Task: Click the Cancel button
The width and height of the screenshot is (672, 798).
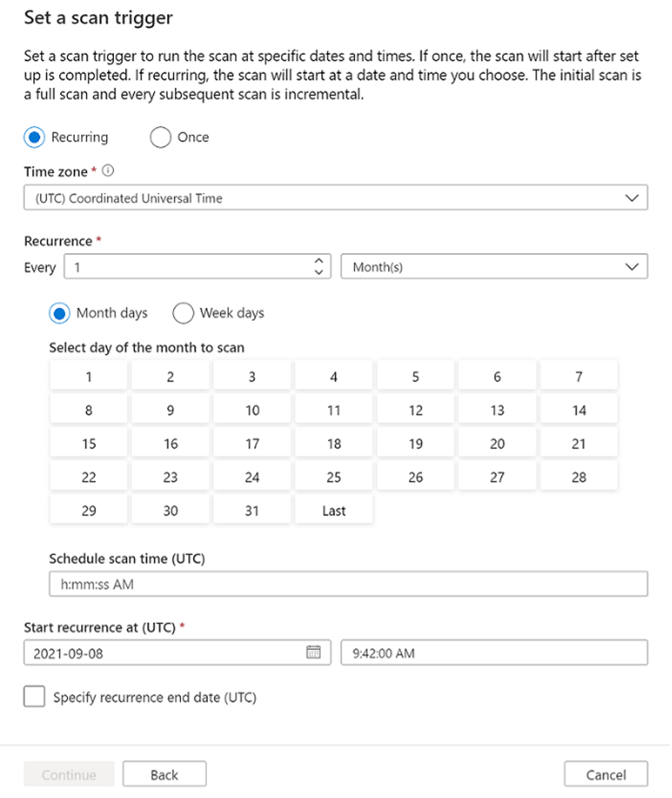Action: pos(605,773)
